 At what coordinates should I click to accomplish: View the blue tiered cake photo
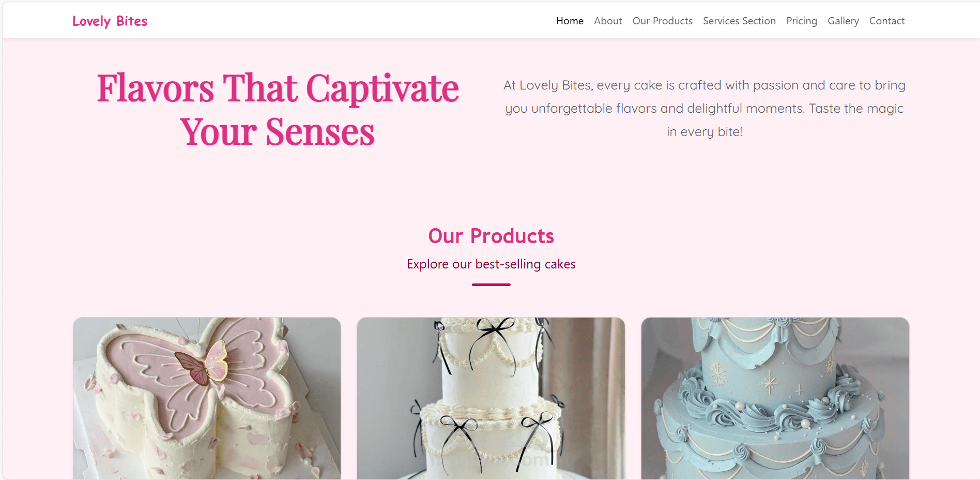click(x=775, y=398)
